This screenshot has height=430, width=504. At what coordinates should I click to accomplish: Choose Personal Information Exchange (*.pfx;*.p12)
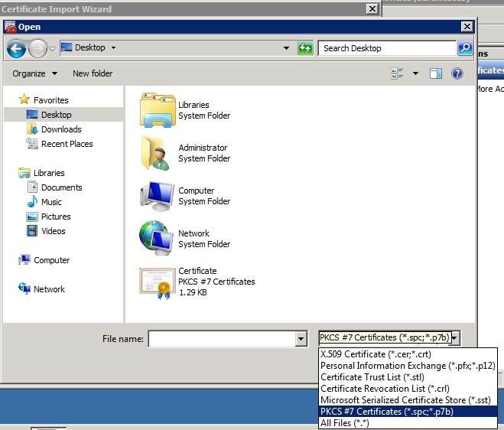point(408,366)
